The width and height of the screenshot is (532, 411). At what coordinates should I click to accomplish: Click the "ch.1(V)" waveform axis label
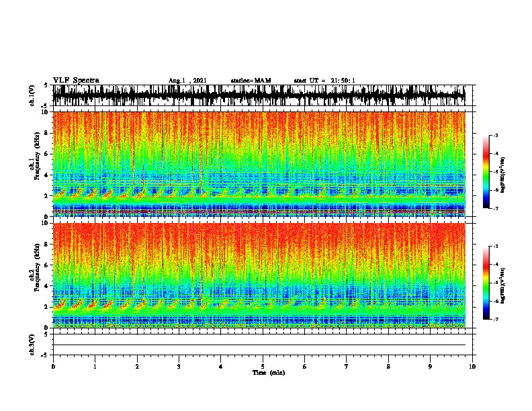[x=32, y=95]
